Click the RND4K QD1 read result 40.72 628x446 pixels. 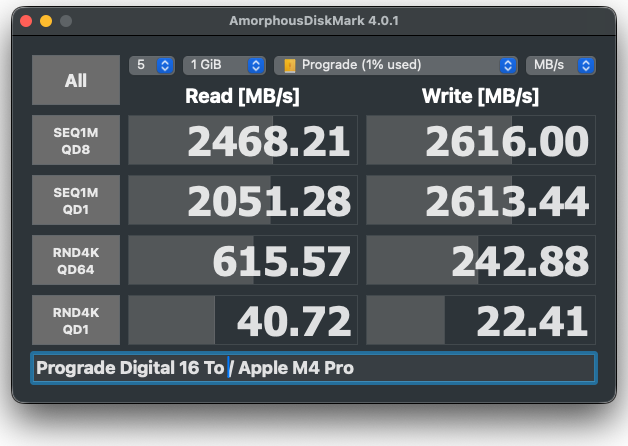tap(242, 320)
